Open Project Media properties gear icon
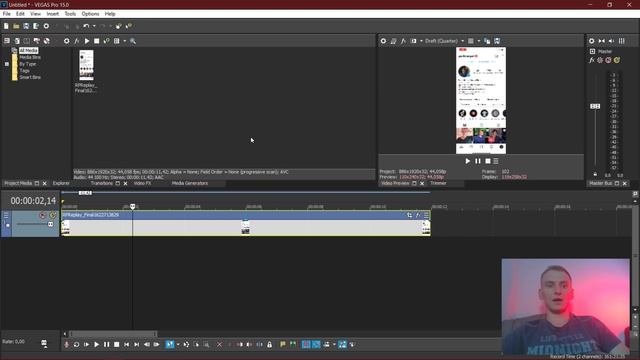This screenshot has width=640, height=360. coord(66,41)
